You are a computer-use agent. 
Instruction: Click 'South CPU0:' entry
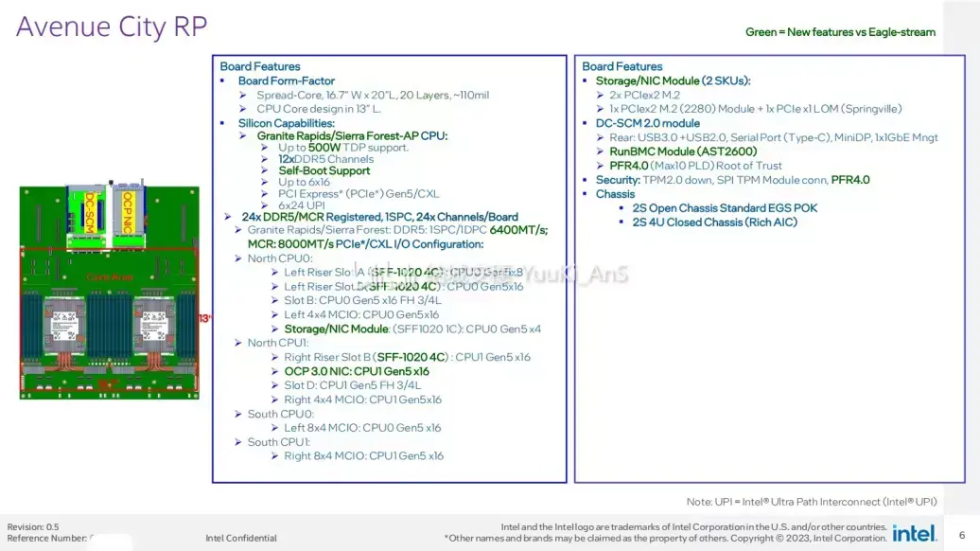coord(281,414)
